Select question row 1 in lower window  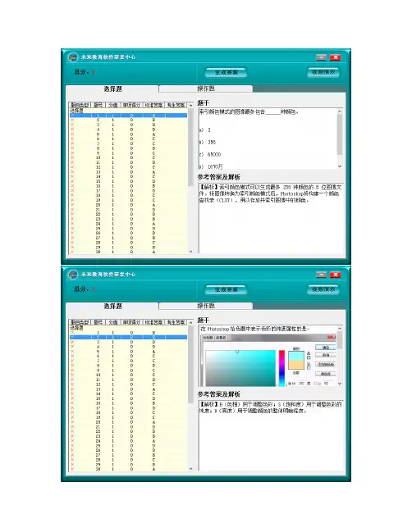128,333
